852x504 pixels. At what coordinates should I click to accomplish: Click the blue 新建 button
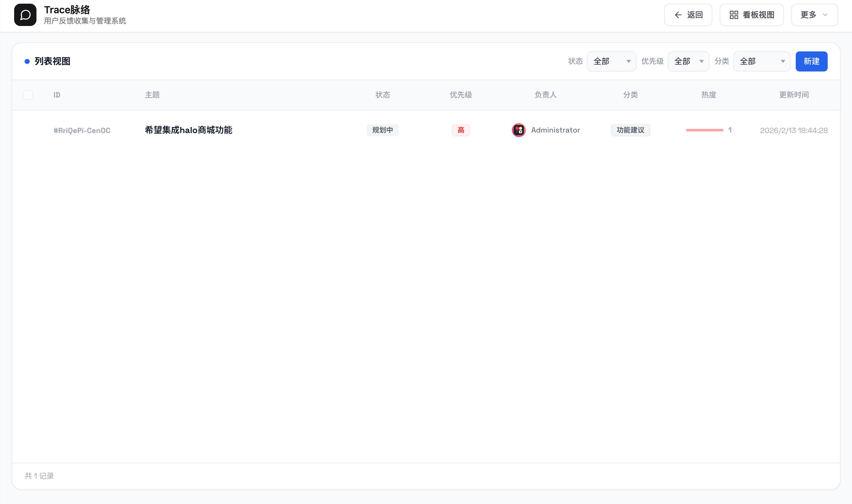[x=811, y=62]
